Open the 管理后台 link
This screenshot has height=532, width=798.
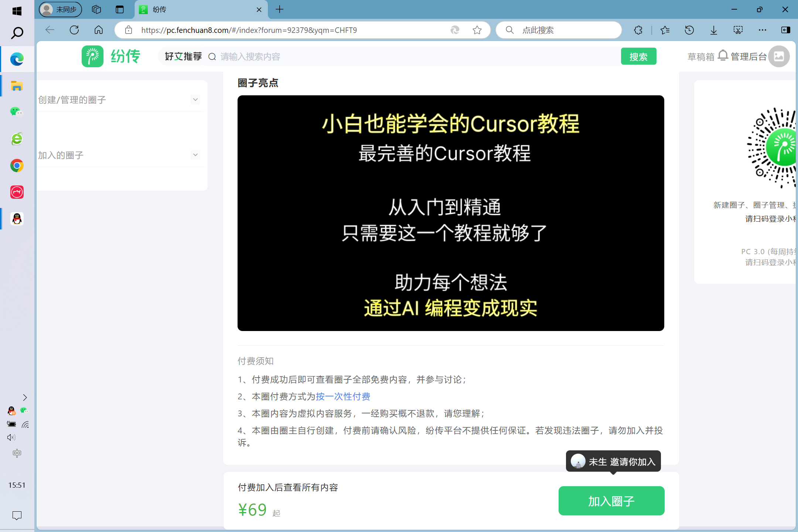point(748,57)
